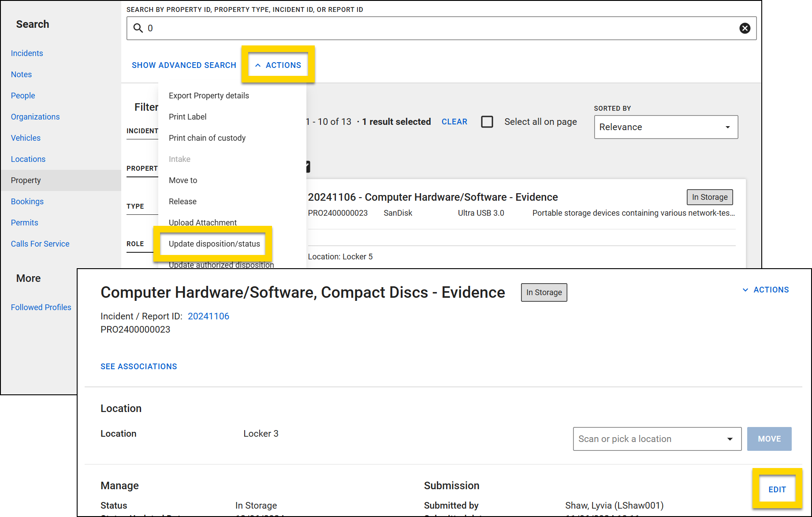Choose Print chain of custody action
The height and width of the screenshot is (517, 812).
(x=207, y=138)
